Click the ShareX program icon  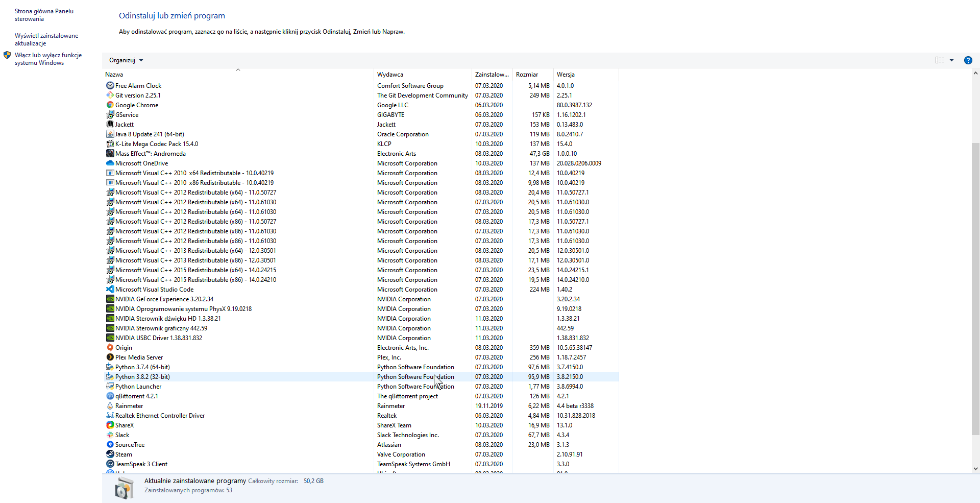pyautogui.click(x=110, y=425)
